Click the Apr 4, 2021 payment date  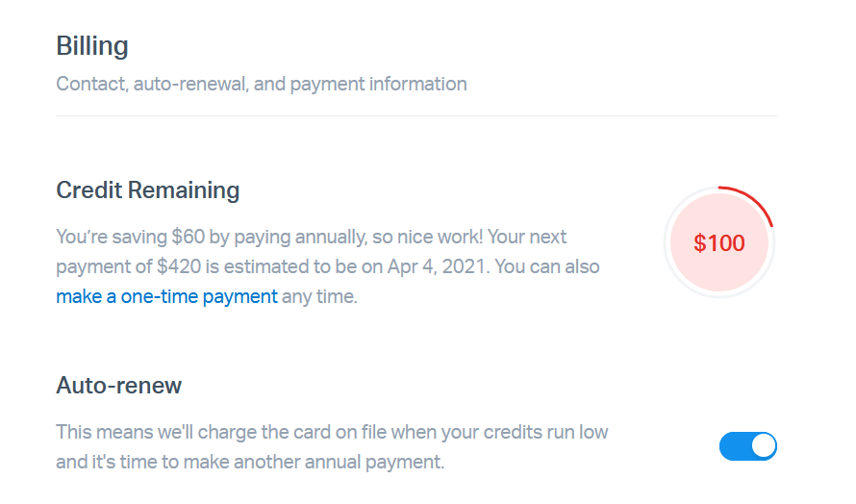pyautogui.click(x=441, y=266)
